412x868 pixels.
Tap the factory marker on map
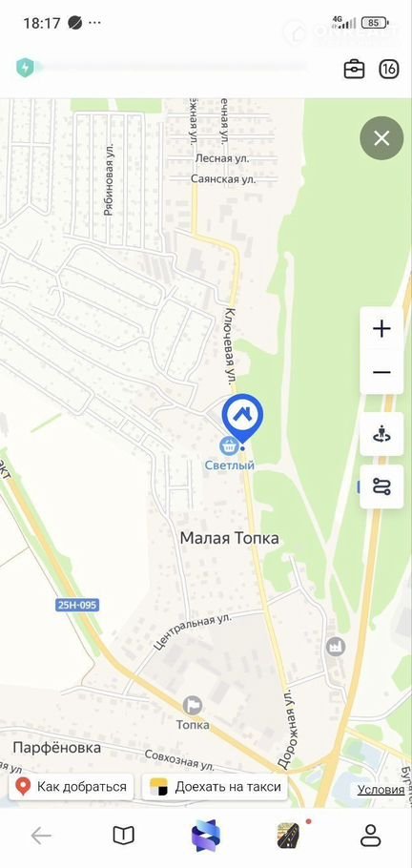336,647
